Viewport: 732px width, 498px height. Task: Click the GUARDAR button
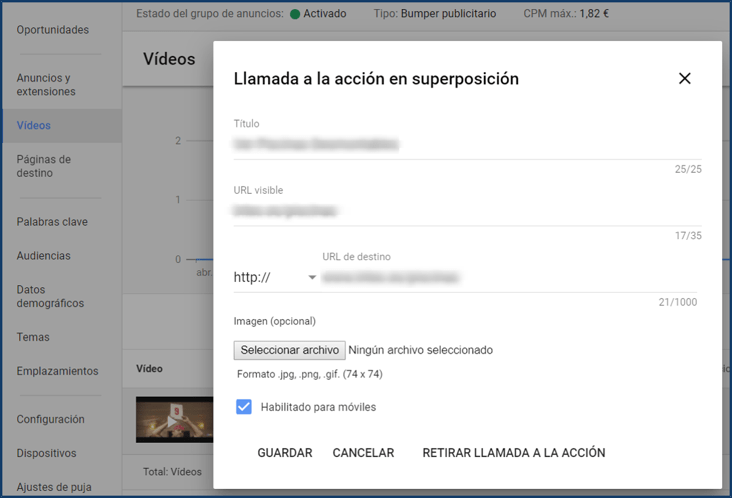pos(285,453)
